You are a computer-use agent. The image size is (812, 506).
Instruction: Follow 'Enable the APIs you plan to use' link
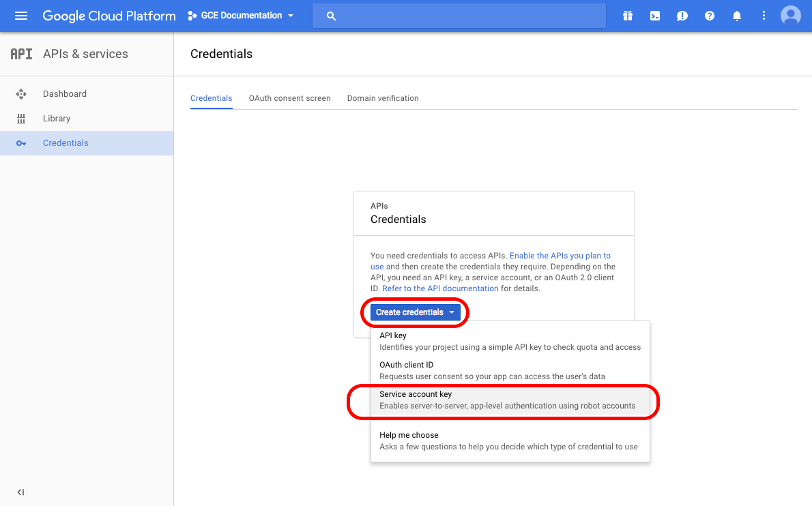click(560, 256)
